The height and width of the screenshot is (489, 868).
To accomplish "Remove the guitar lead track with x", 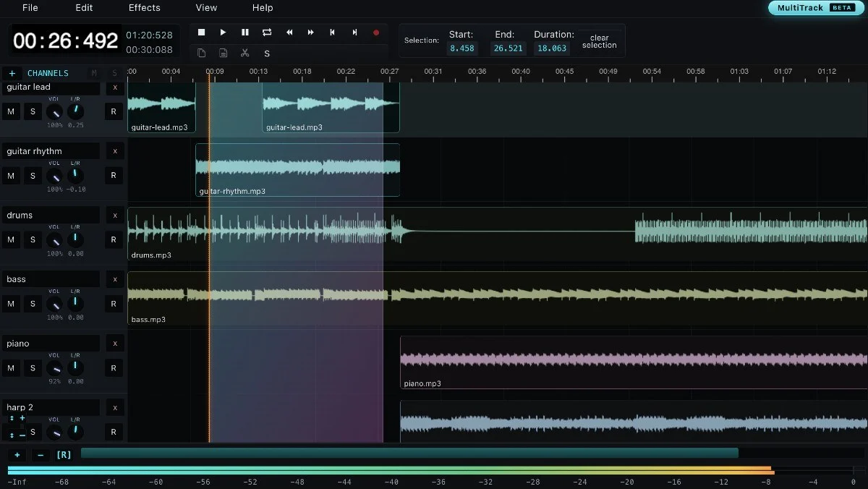I will (x=114, y=88).
